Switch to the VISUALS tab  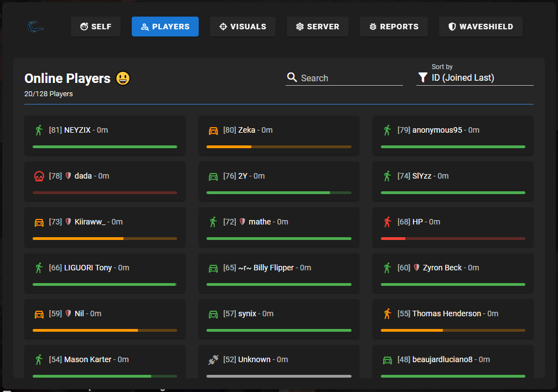click(x=242, y=26)
